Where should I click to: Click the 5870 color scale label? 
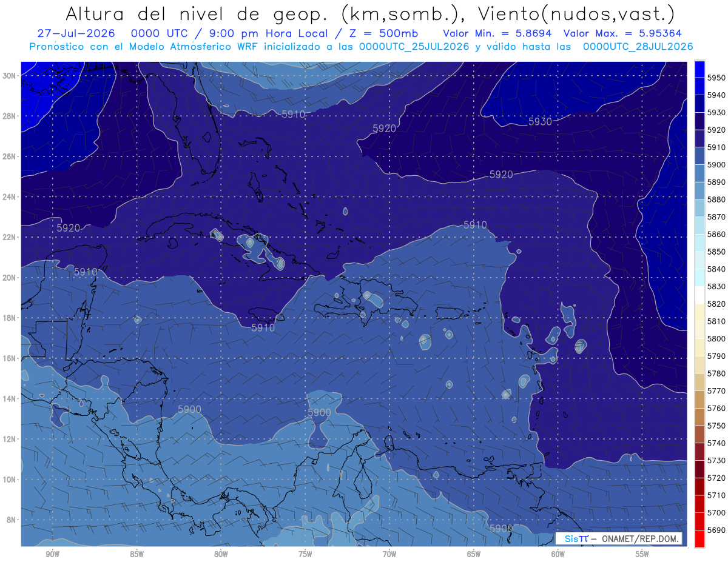[716, 216]
